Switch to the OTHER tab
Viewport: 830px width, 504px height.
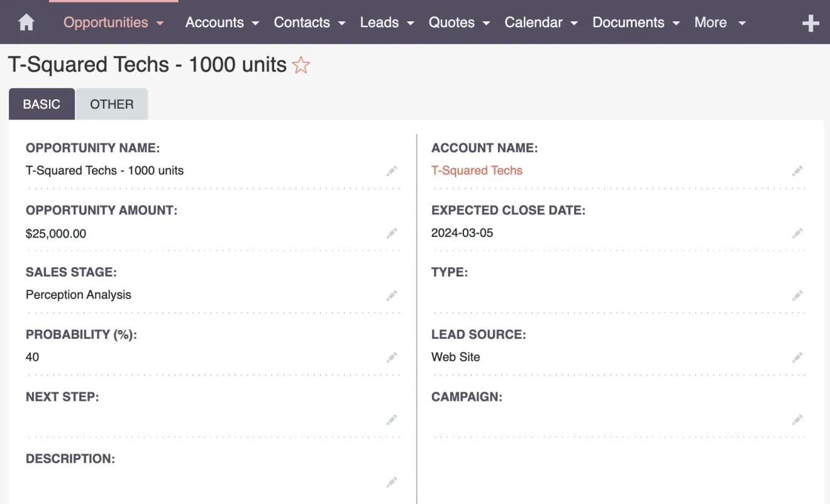click(x=111, y=104)
